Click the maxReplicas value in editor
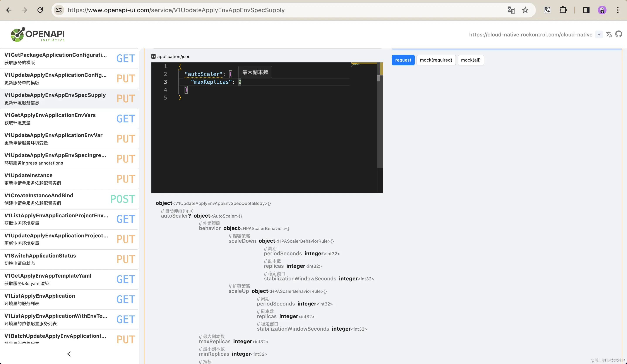 click(x=240, y=82)
